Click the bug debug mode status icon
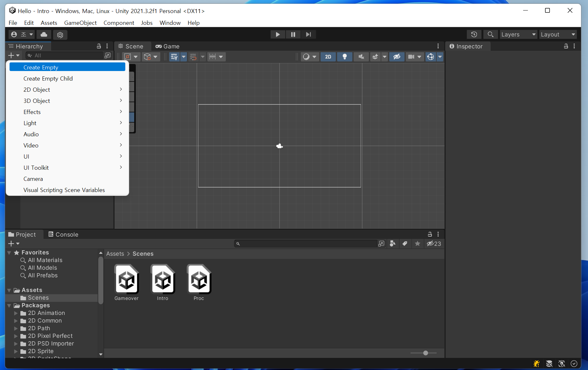 (536, 364)
